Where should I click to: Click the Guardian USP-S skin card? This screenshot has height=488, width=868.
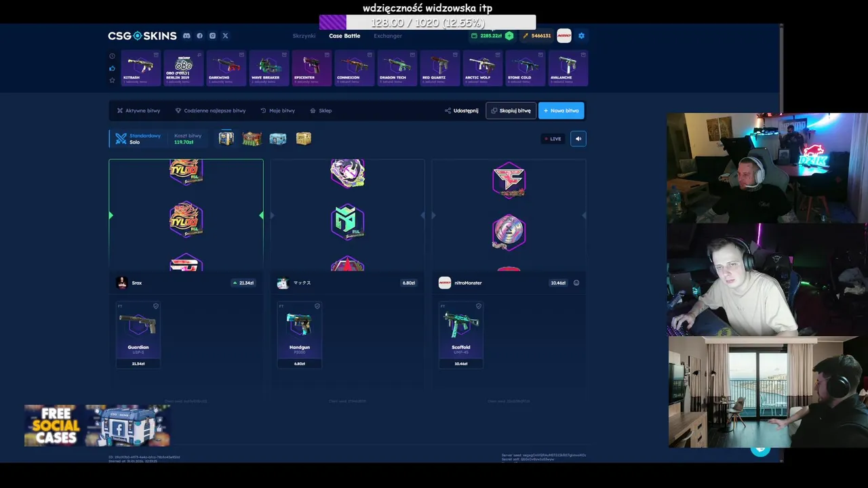point(138,335)
